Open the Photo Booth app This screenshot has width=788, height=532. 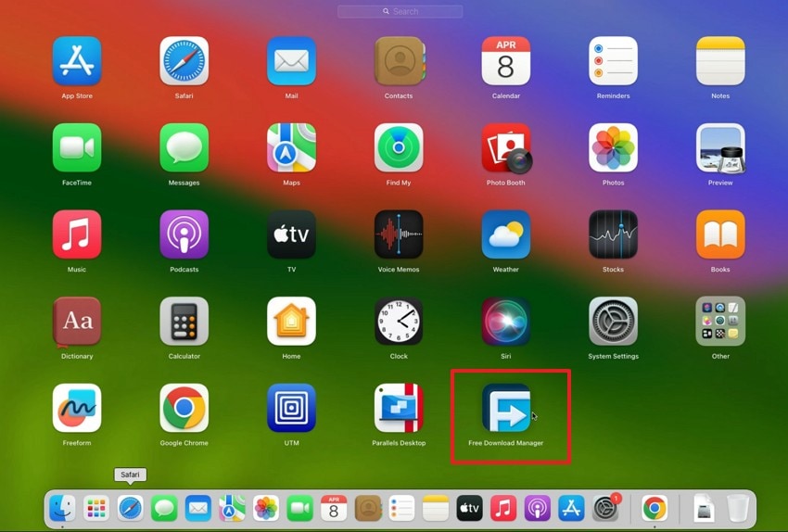click(x=505, y=147)
